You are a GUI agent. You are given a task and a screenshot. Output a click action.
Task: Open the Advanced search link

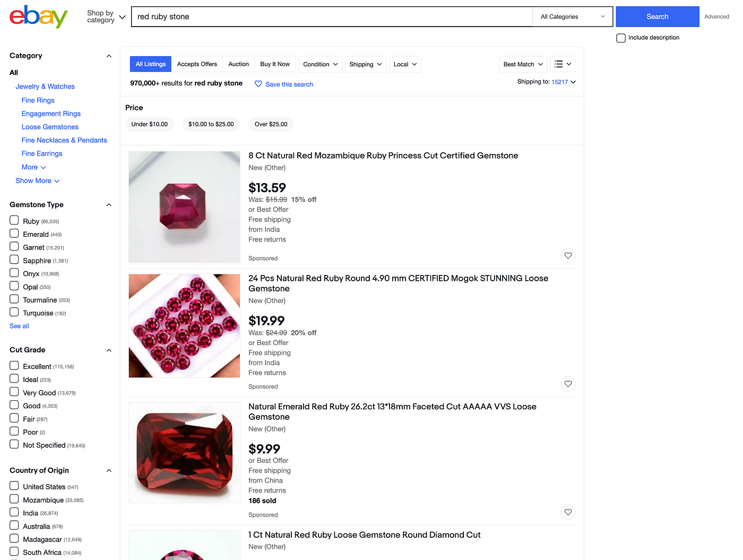click(x=716, y=16)
